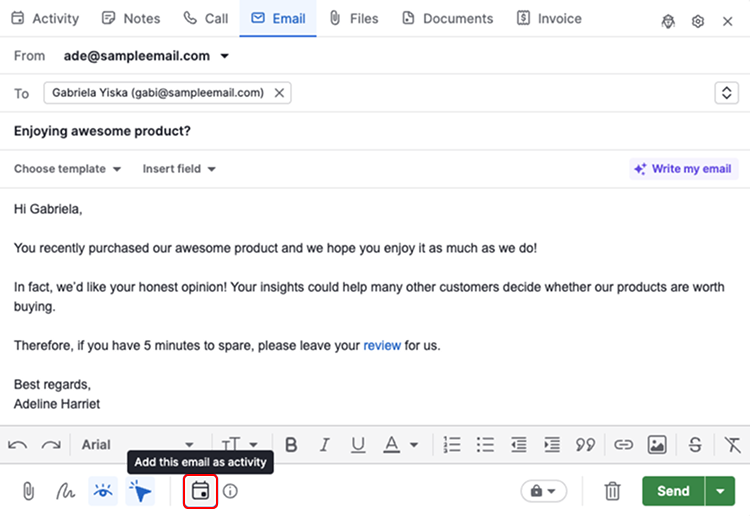
Task: Toggle email open tracking eye icon
Action: tap(102, 491)
